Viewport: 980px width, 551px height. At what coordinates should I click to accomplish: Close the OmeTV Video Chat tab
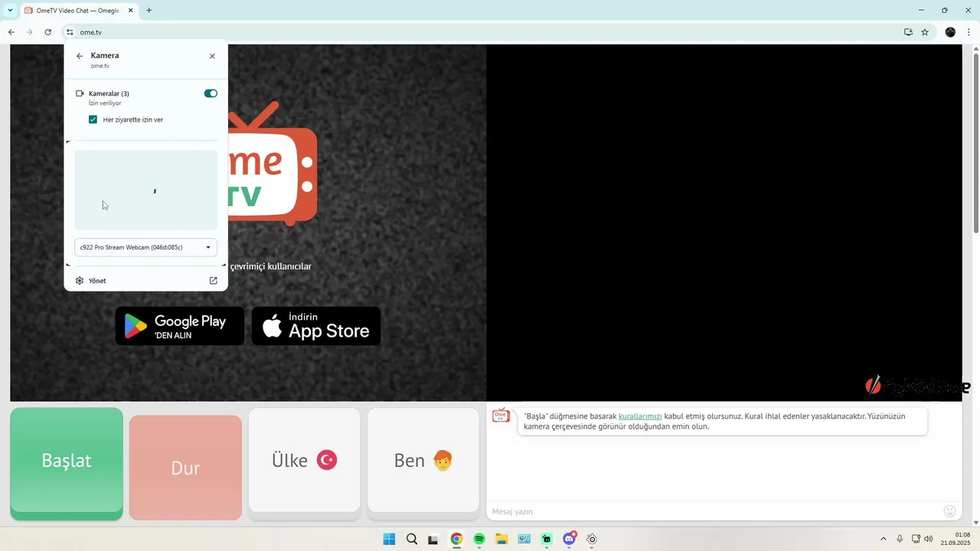coord(130,11)
